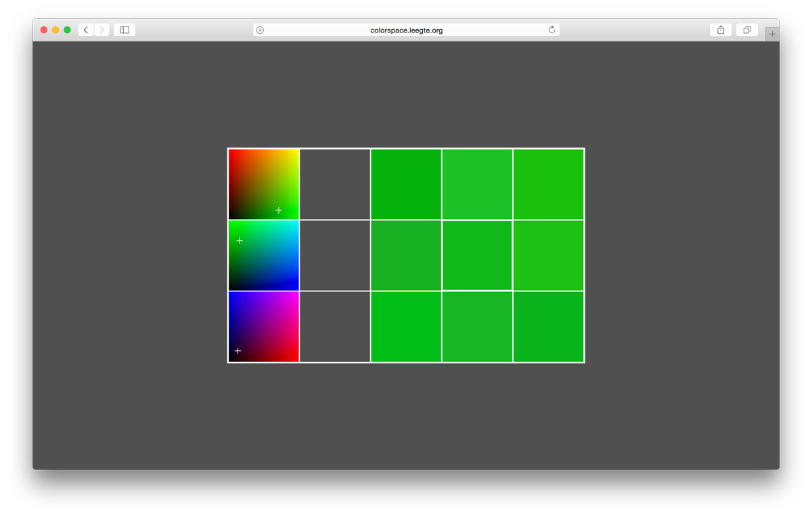Select the bottom-right green swatch
This screenshot has height=516, width=812.
(x=548, y=327)
